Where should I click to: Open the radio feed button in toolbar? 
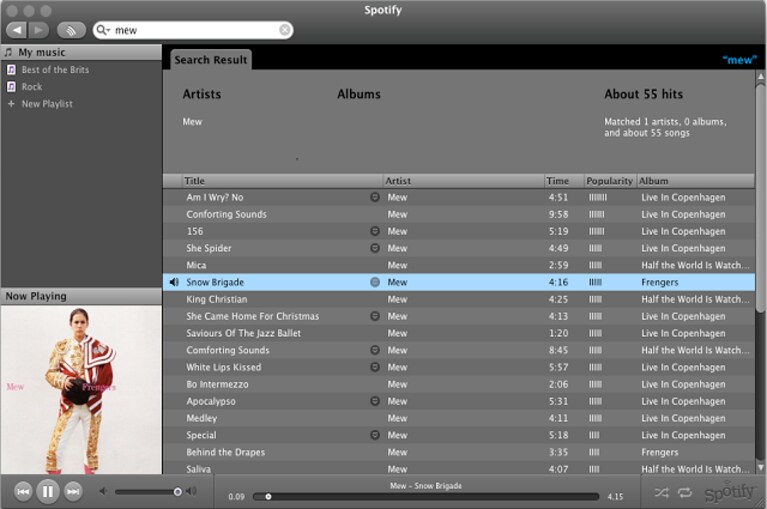(71, 30)
